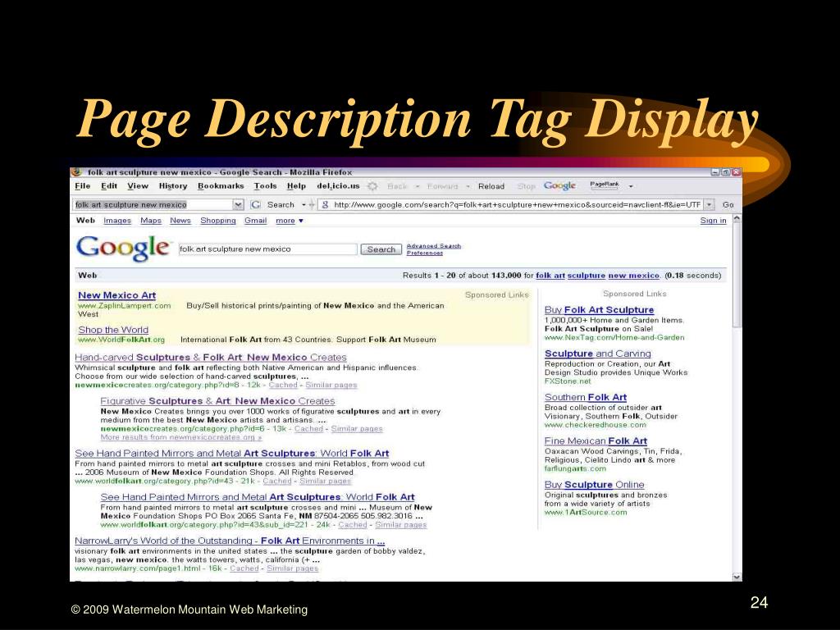Open the del.icio.us menu
Image resolution: width=840 pixels, height=630 pixels.
(x=338, y=186)
